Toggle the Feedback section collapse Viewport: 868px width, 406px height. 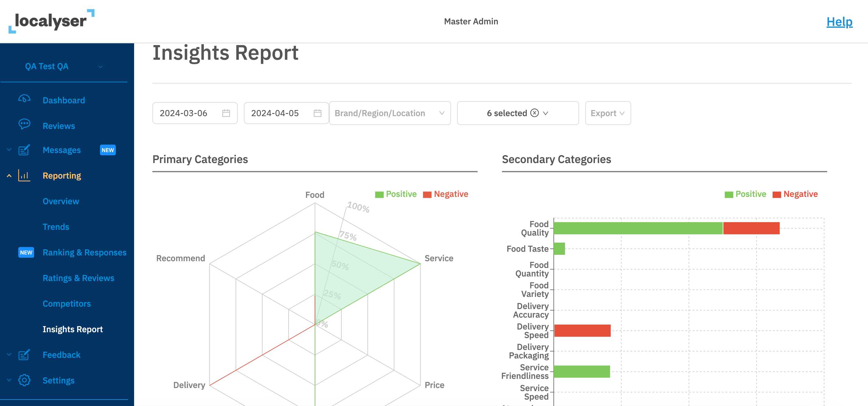(x=9, y=354)
